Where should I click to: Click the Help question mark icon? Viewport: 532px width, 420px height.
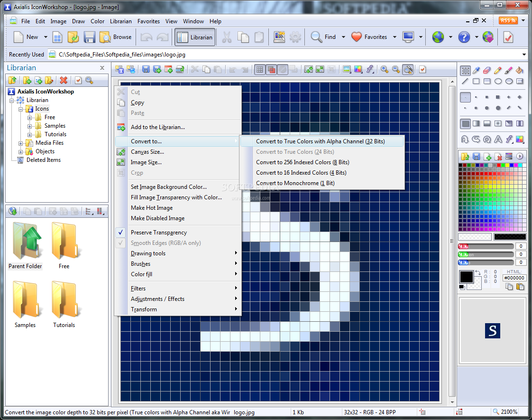click(x=464, y=37)
